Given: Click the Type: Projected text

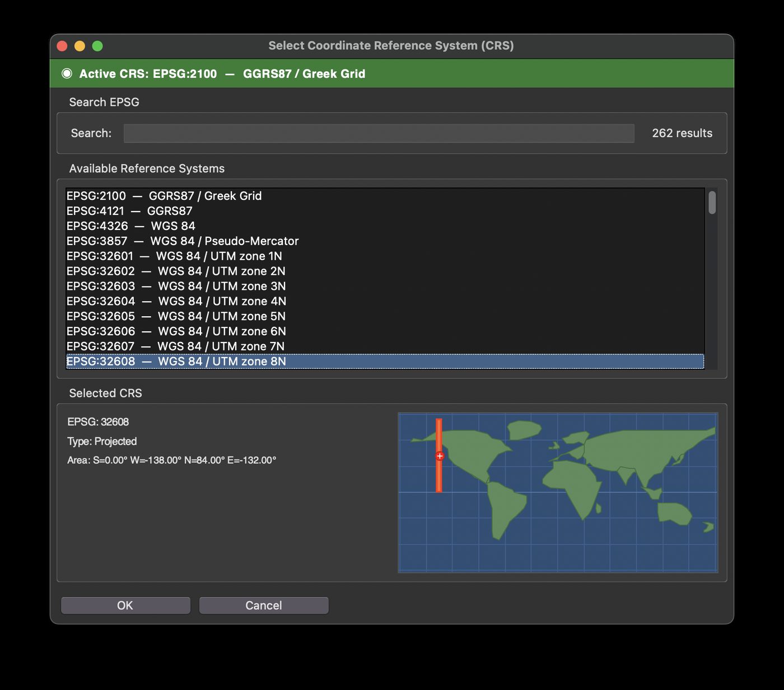Looking at the screenshot, I should [102, 442].
